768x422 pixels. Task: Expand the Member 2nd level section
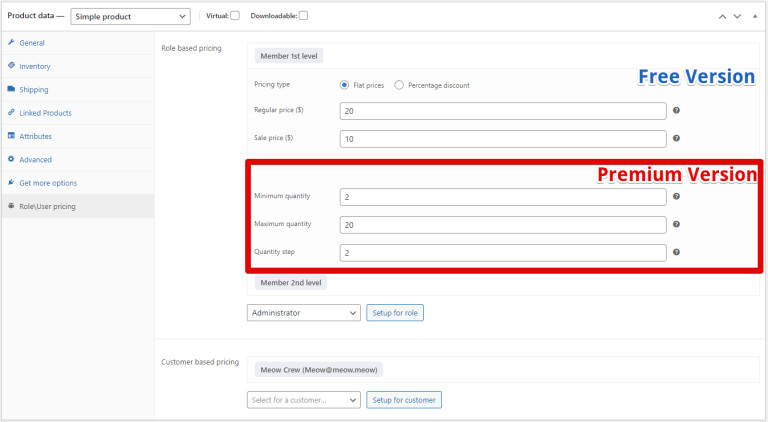coord(291,283)
